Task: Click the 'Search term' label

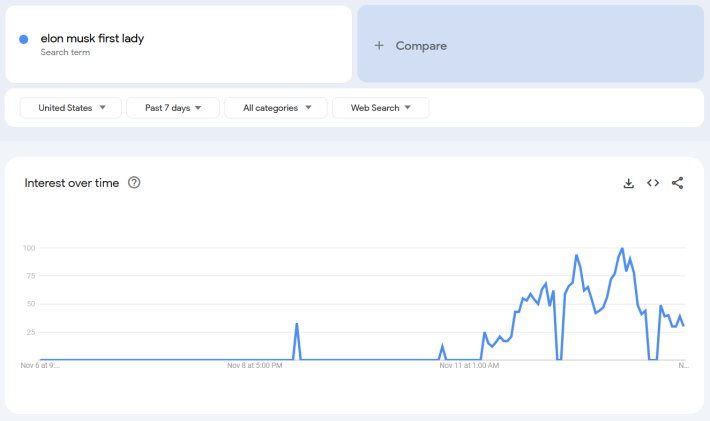Action: click(x=65, y=52)
